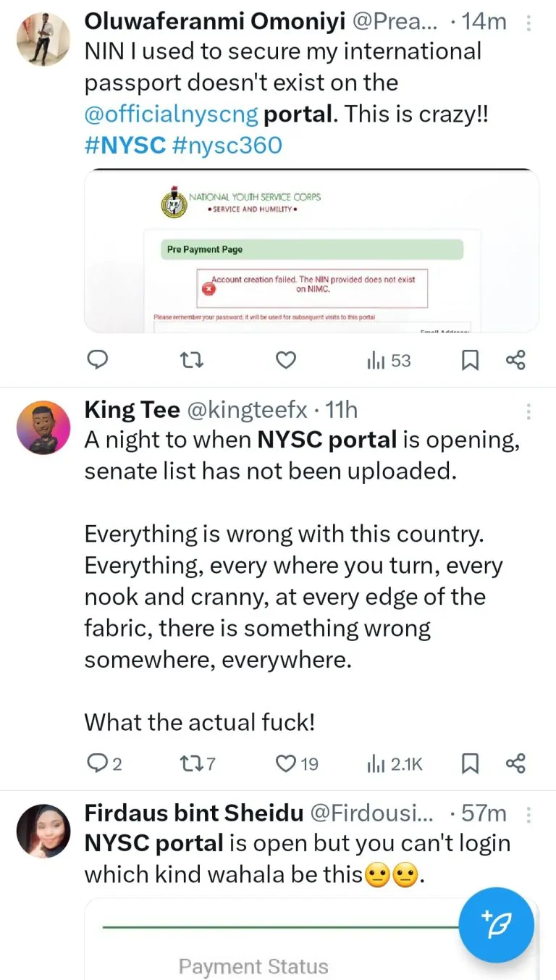Like Oluwaferanmi Omoniyi's NIN tweet
The height and width of the screenshot is (980, 556).
pos(287,360)
